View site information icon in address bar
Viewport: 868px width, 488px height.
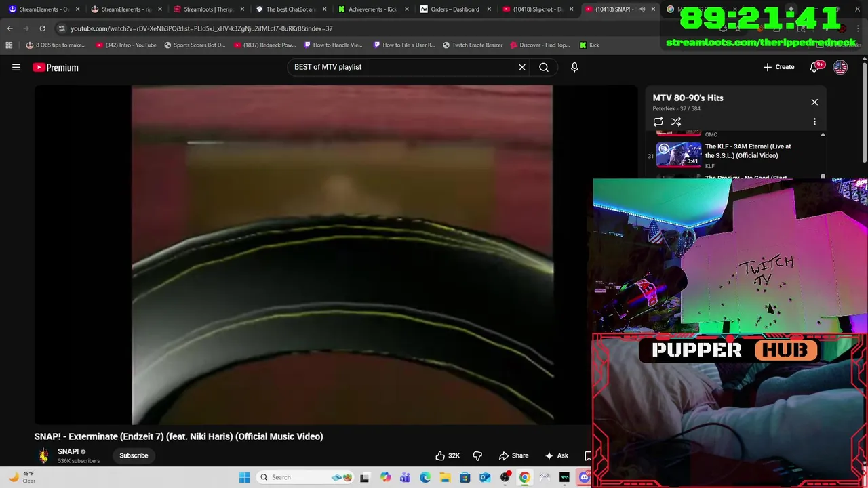61,28
